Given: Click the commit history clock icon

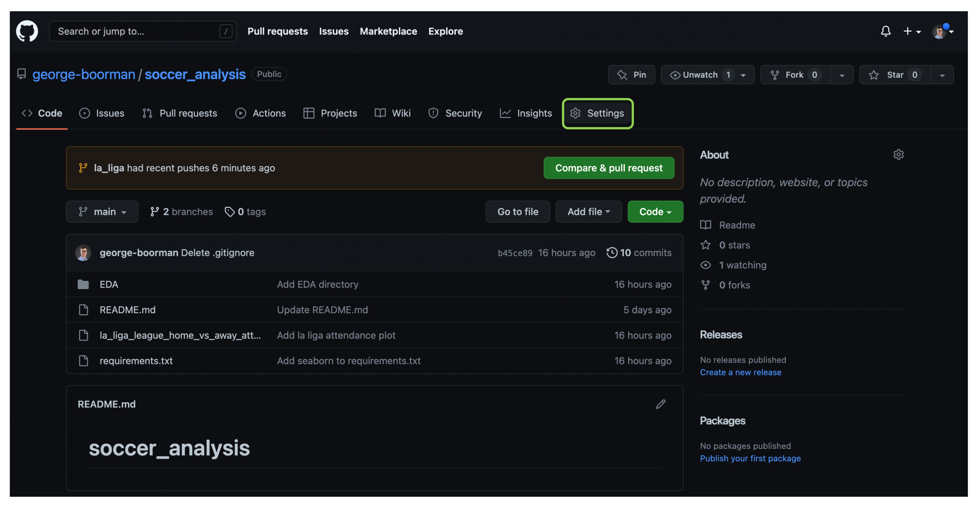Looking at the screenshot, I should click(x=612, y=253).
